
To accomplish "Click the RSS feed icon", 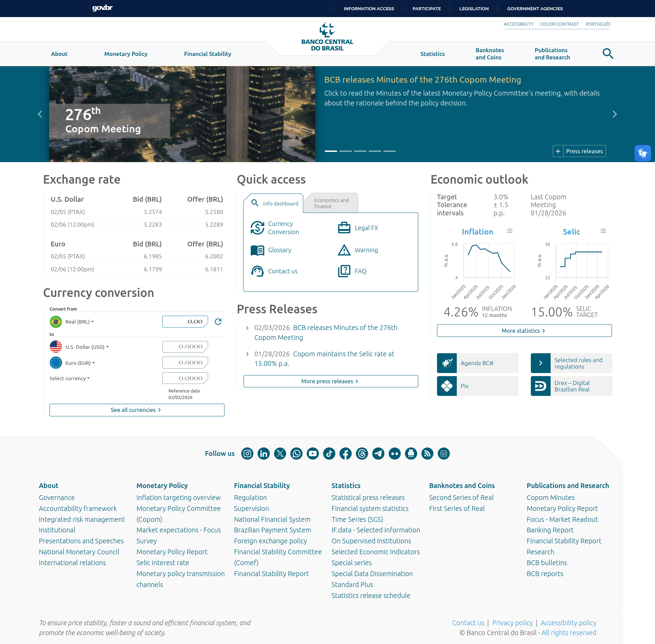I will [427, 454].
